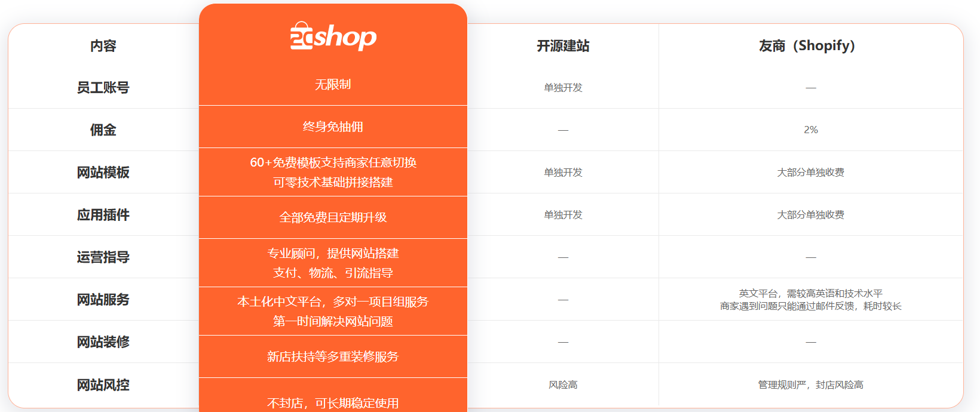Click the dash for 网站服务 under 开源建站
The width and height of the screenshot is (980, 412).
point(563,300)
